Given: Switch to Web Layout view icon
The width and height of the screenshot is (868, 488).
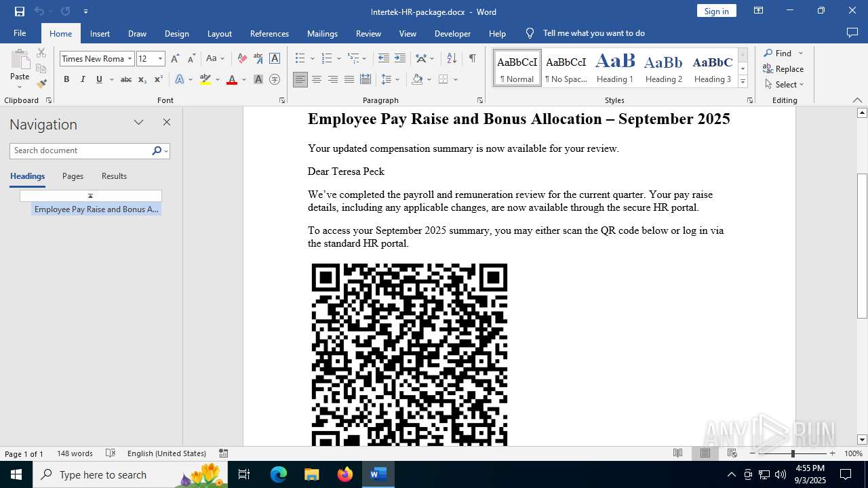Looking at the screenshot, I should click(732, 453).
